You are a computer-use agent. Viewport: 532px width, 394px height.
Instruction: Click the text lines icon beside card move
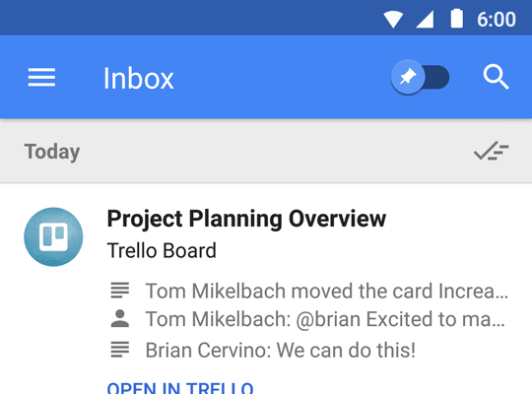click(120, 291)
